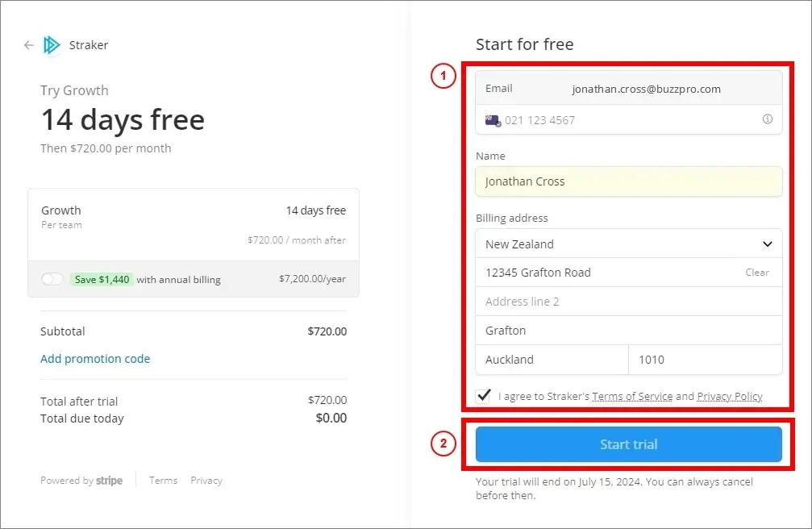812x529 pixels.
Task: Click the country dropdown chevron arrow
Action: 768,244
